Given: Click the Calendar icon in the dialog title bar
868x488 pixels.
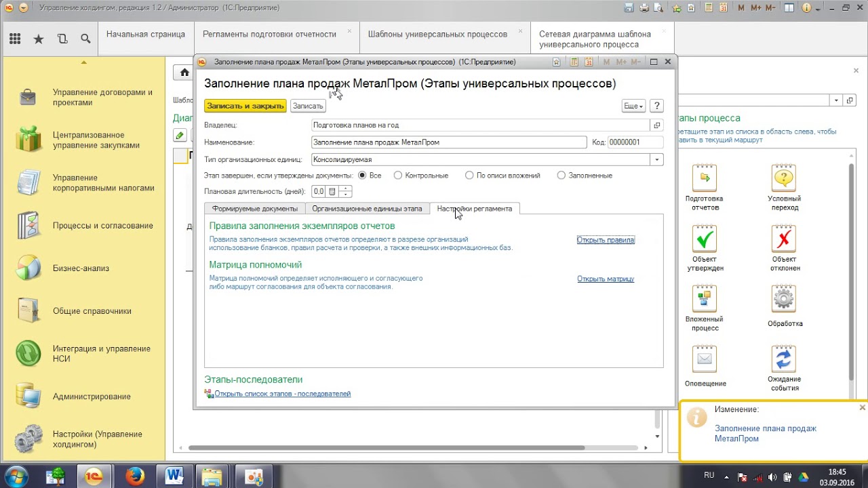Looking at the screenshot, I should [589, 62].
